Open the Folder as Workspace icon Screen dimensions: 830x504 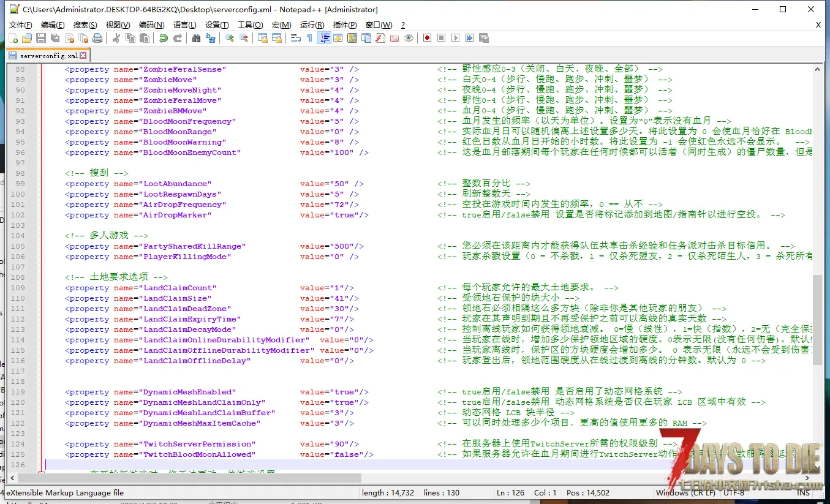[394, 38]
